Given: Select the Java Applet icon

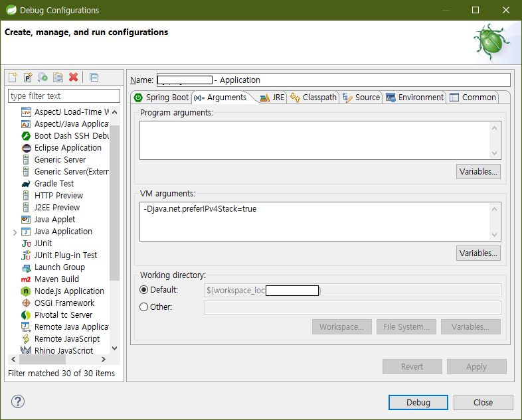Looking at the screenshot, I should coord(26,220).
